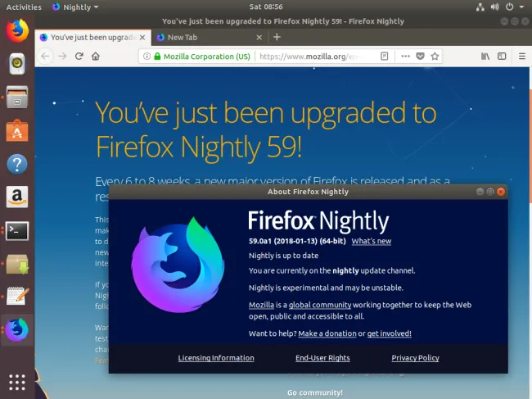Open the Library bookshelf icon
The image size is (532, 399).
tap(485, 57)
